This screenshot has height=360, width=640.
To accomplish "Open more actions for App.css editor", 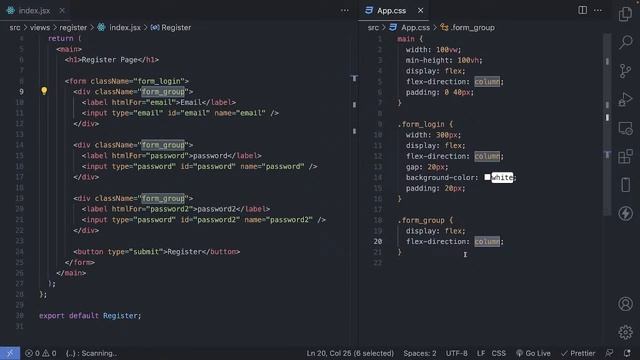I will click(x=598, y=10).
